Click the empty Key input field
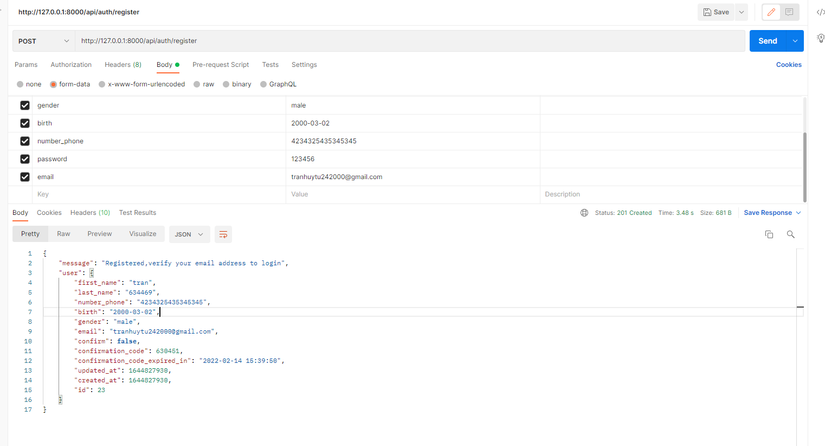 click(x=159, y=194)
